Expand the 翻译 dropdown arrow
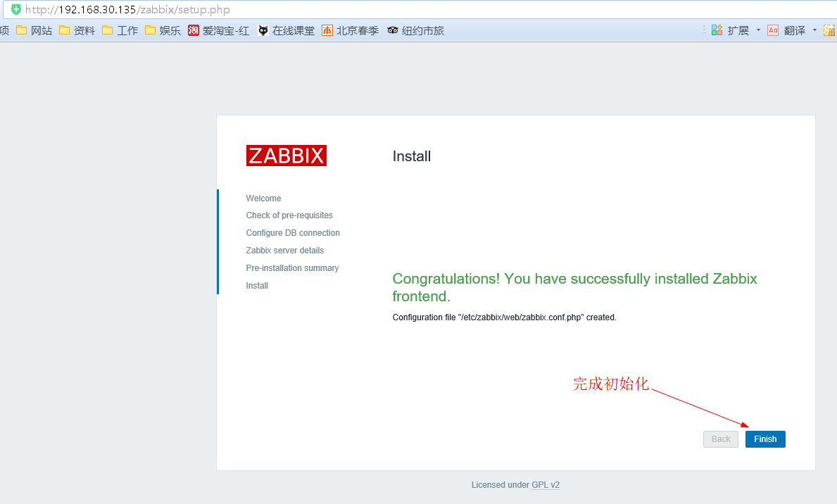Image resolution: width=837 pixels, height=504 pixels. point(814,30)
